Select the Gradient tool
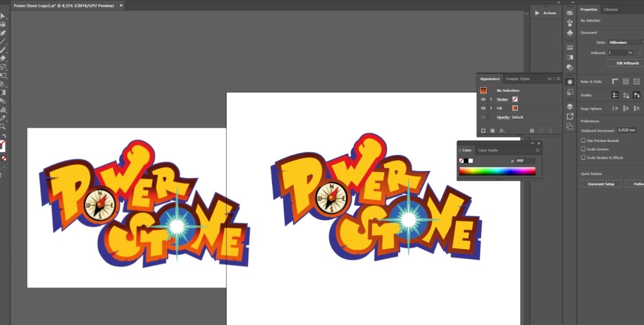The image size is (644, 325). coord(3,92)
